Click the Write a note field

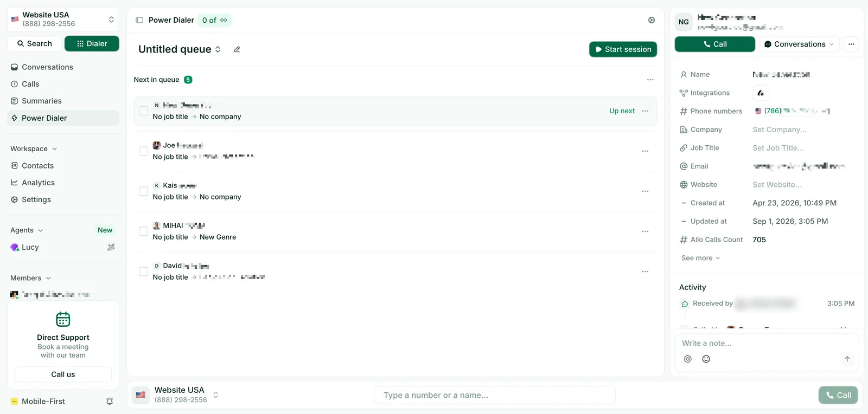766,343
